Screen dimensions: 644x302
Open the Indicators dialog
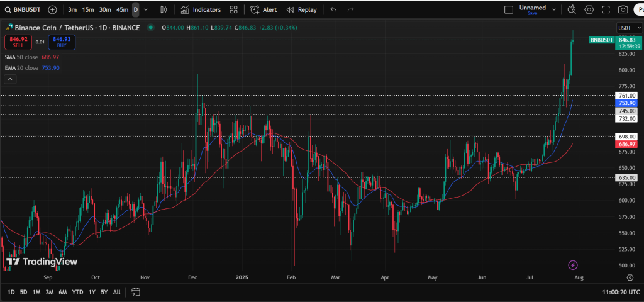[x=201, y=9]
